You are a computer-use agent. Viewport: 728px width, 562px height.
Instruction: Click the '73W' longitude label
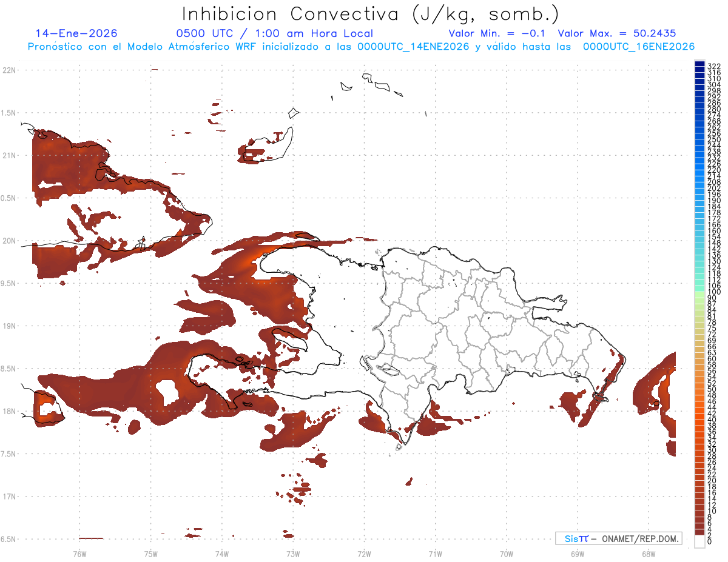[293, 554]
